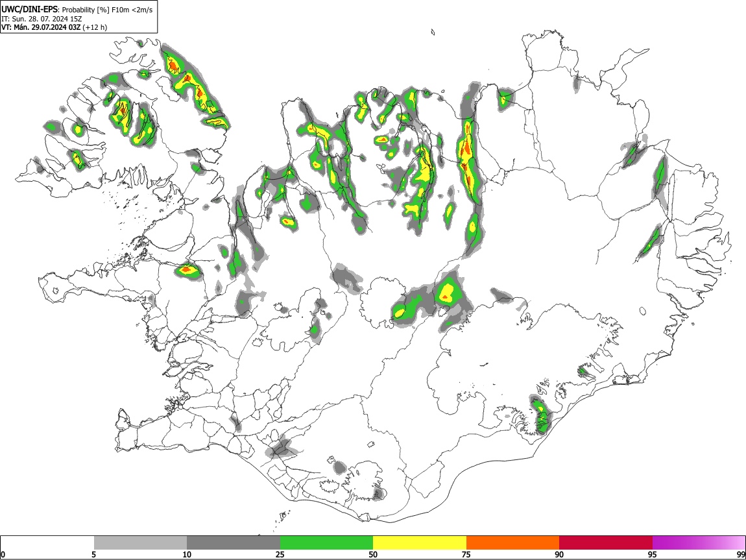Image resolution: width=746 pixels, height=560 pixels.
Task: Click the white 0-5% legend segment
Action: (x=47, y=543)
